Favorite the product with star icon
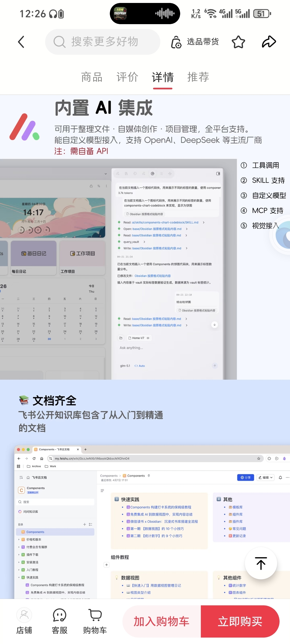The image size is (290, 644). [238, 42]
